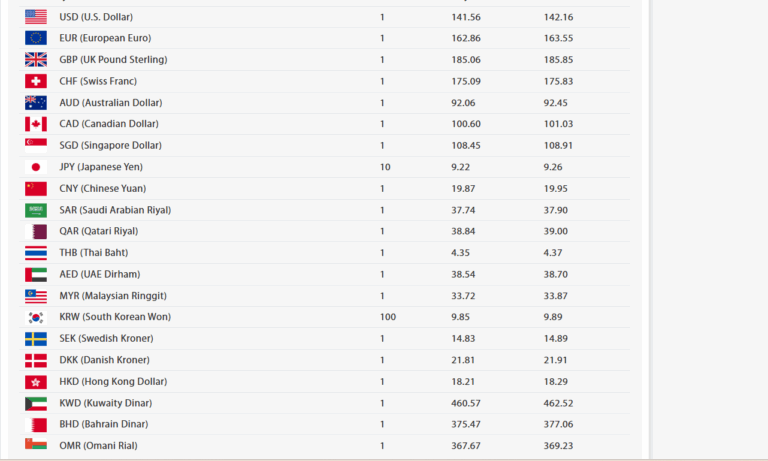Click the UK flag icon
768x461 pixels.
[x=36, y=60]
